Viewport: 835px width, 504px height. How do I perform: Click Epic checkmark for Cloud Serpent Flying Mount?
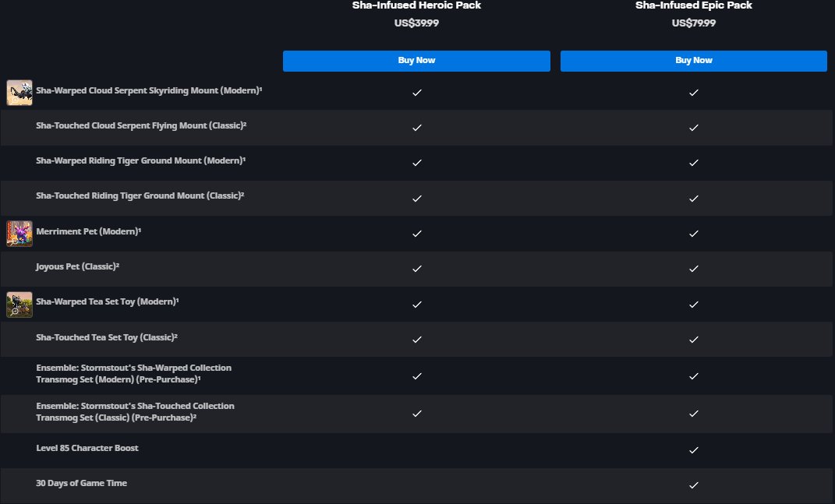coord(693,128)
